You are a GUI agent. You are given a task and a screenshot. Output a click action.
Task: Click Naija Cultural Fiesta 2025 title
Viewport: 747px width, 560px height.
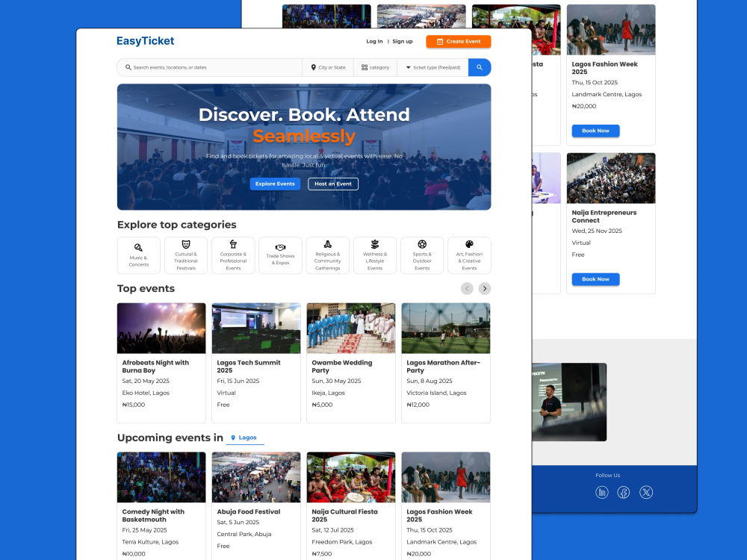(344, 515)
